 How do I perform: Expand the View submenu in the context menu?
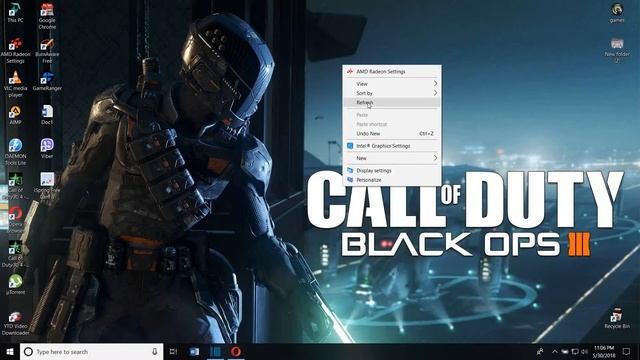click(392, 84)
